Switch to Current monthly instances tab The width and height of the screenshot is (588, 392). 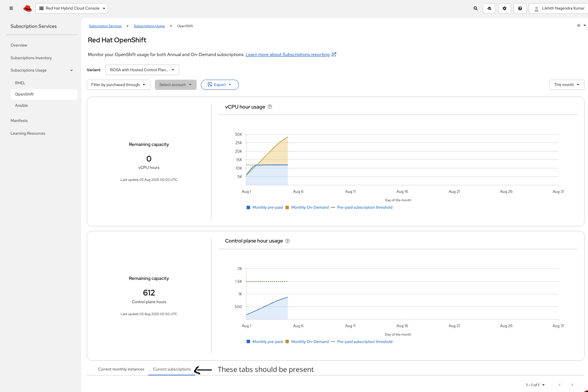coord(121,369)
